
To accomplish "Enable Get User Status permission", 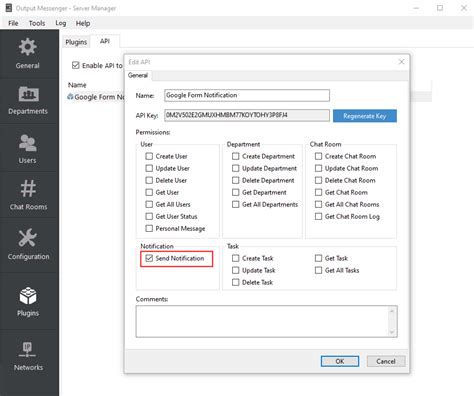I will 149,216.
